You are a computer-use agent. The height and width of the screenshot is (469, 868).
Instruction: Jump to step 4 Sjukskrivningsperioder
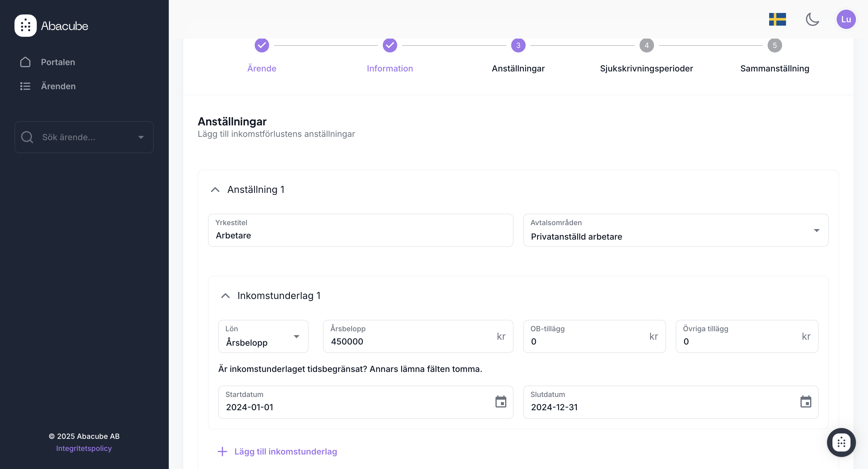click(646, 46)
